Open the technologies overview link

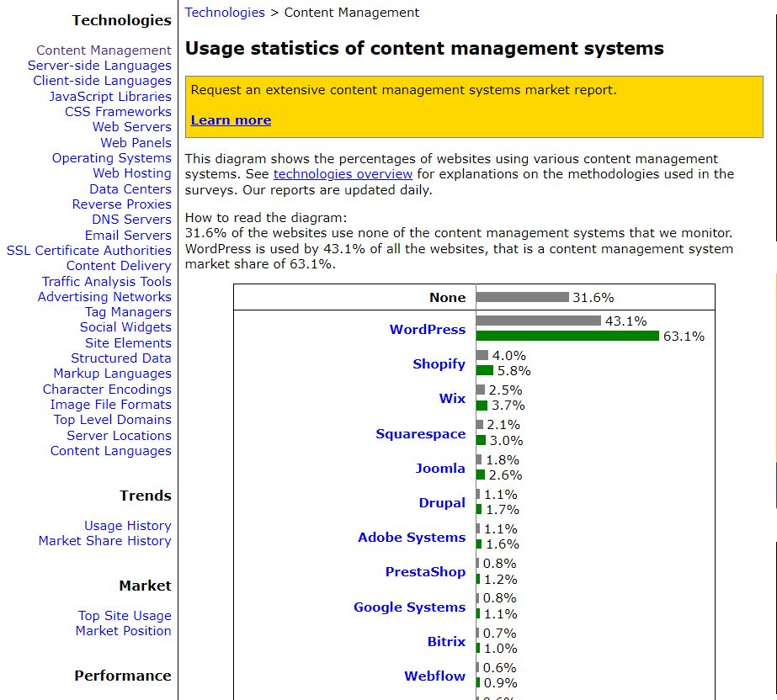pos(343,174)
